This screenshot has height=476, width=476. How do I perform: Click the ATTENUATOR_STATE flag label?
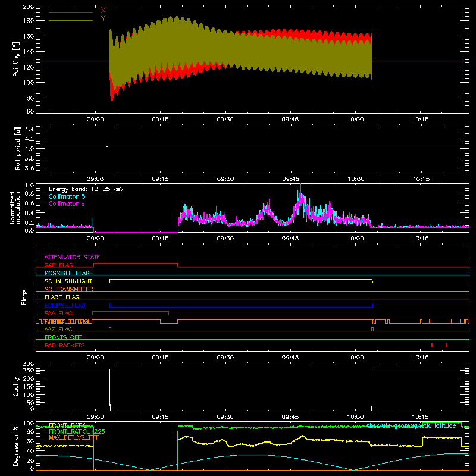[72, 257]
